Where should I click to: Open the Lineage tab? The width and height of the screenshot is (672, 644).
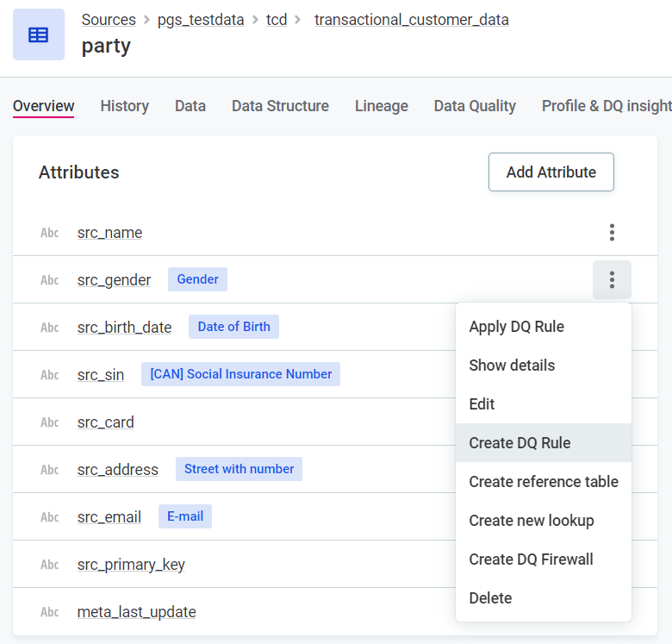click(x=381, y=106)
